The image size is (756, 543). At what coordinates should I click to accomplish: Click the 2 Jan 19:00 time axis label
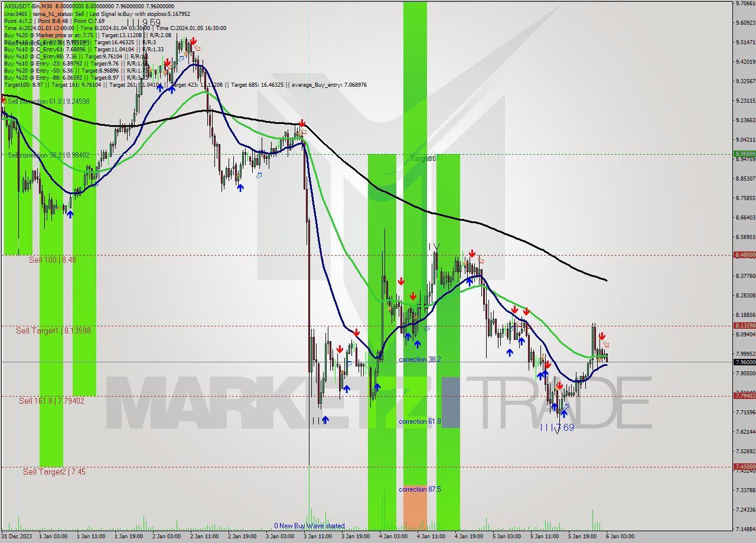pos(242,537)
